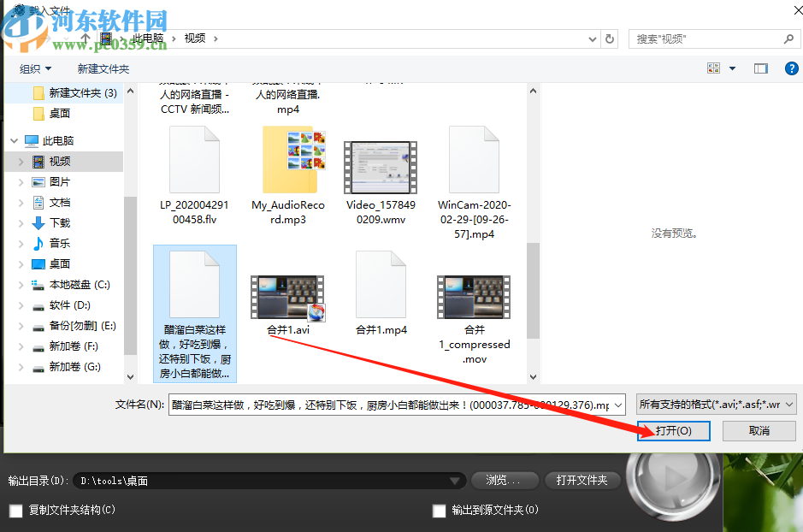
Task: Select file My_AudioRecord.mp3
Action: [288, 175]
